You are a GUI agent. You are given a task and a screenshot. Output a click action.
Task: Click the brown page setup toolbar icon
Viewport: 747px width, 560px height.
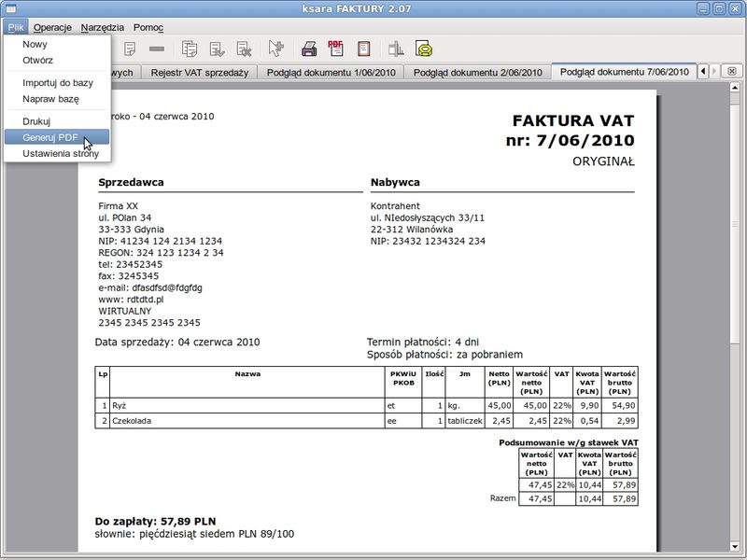[x=364, y=49]
